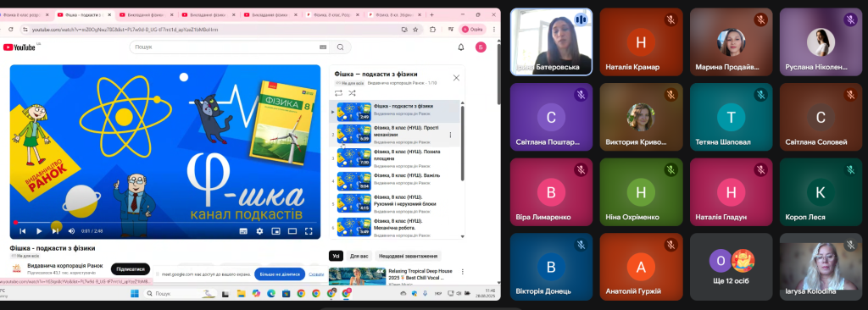Screen dimensions: 868x310
Task: Click the browser address bar URL
Action: coord(125,30)
